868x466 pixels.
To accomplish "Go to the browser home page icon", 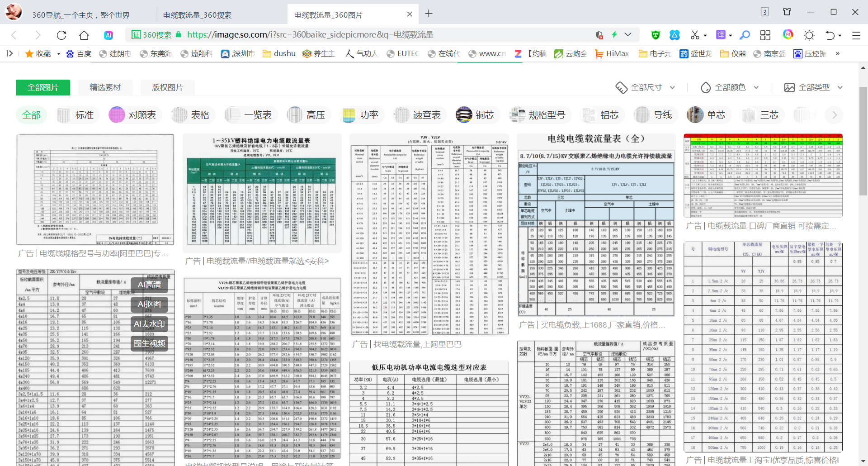I will (84, 35).
